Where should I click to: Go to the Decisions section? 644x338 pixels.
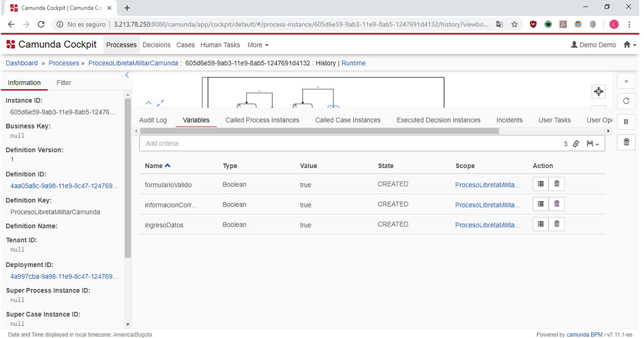click(x=157, y=45)
